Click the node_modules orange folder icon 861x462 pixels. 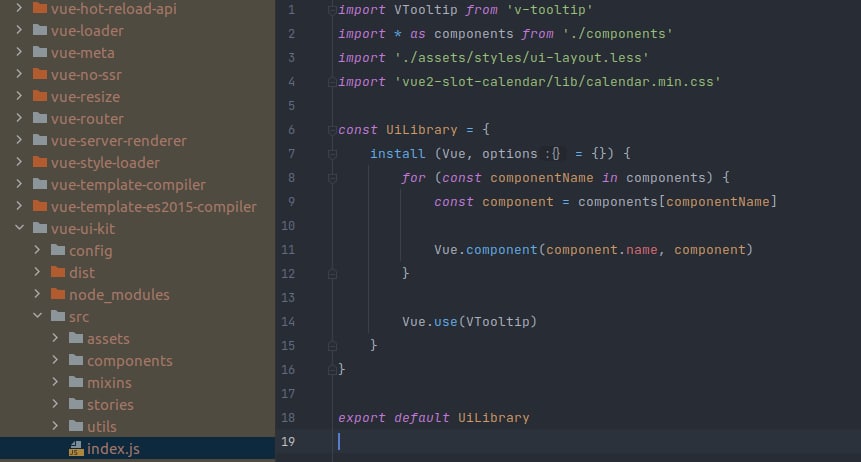pyautogui.click(x=58, y=293)
